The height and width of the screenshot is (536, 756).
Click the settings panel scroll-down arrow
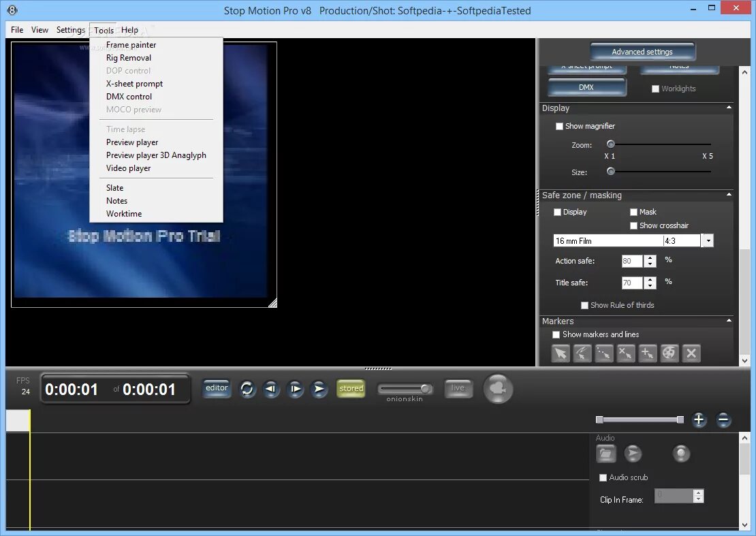click(744, 360)
